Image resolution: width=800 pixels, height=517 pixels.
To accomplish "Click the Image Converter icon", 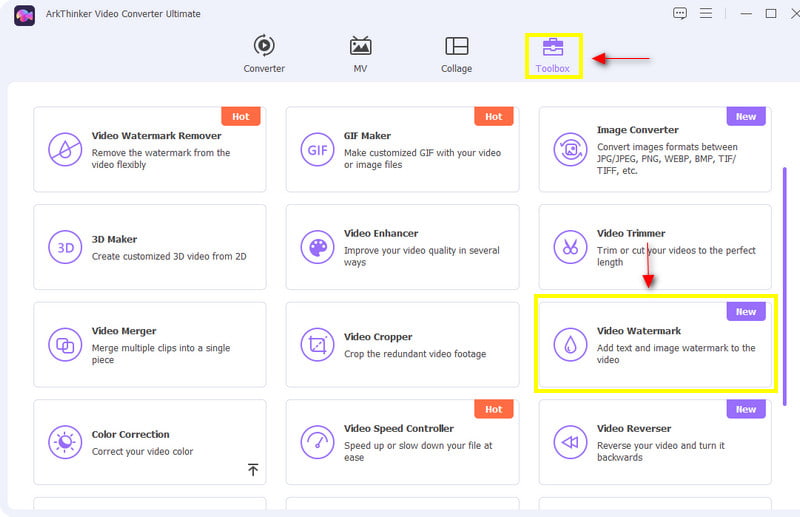I will tap(570, 150).
